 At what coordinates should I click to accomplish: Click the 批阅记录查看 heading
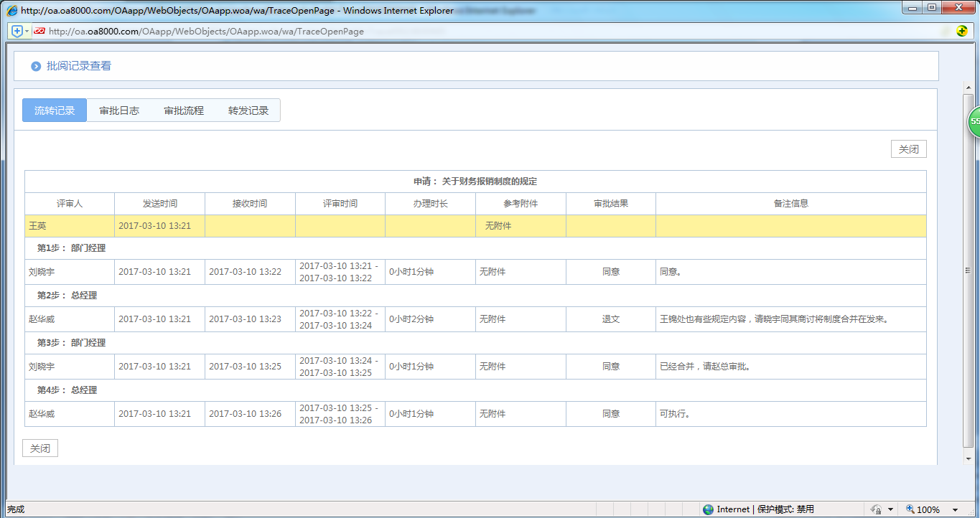pyautogui.click(x=79, y=66)
